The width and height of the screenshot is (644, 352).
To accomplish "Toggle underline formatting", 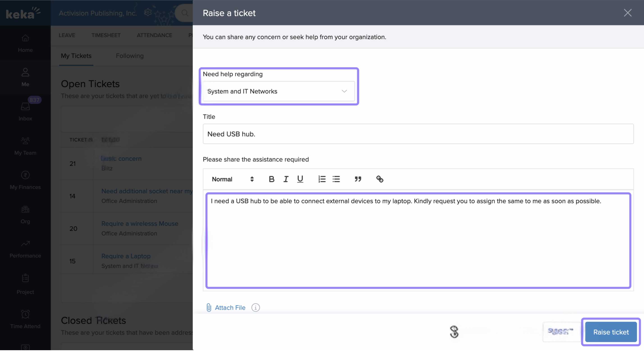I will 300,179.
